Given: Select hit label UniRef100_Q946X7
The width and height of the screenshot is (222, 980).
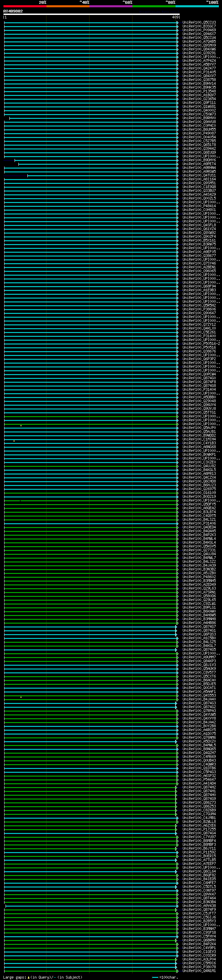Looking at the screenshot, I should [199, 34].
